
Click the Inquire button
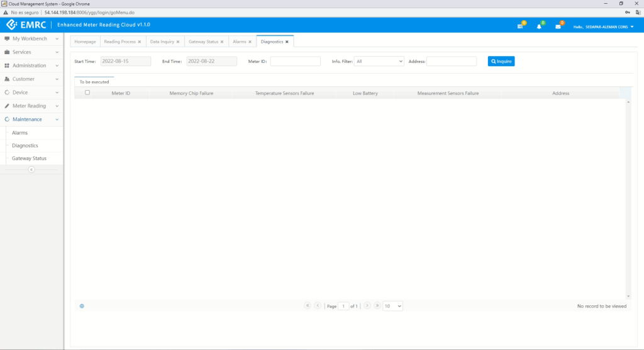point(501,61)
